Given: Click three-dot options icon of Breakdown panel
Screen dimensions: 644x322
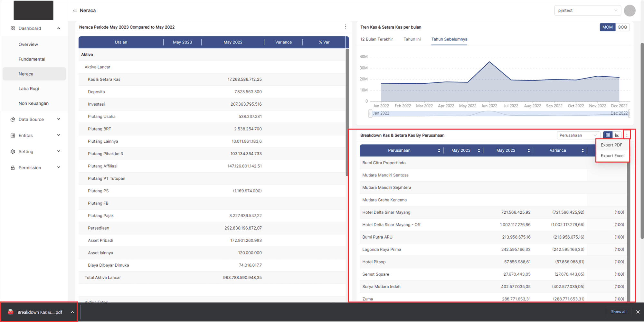Looking at the screenshot, I should (x=627, y=135).
